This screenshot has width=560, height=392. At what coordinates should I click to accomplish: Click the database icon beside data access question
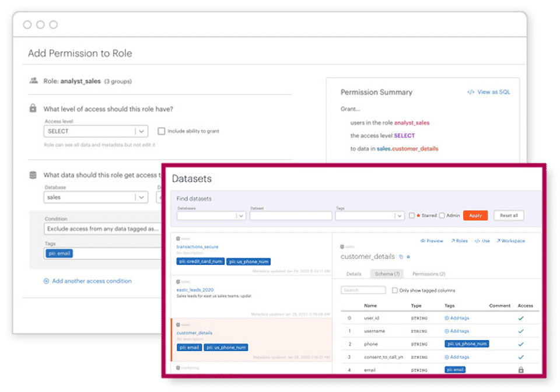[33, 175]
